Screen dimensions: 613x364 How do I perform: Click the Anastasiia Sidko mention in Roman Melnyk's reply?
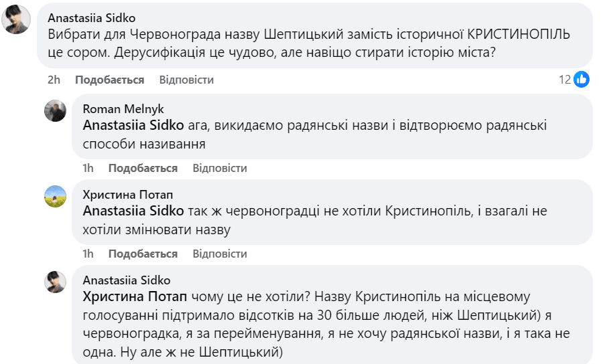click(x=133, y=125)
